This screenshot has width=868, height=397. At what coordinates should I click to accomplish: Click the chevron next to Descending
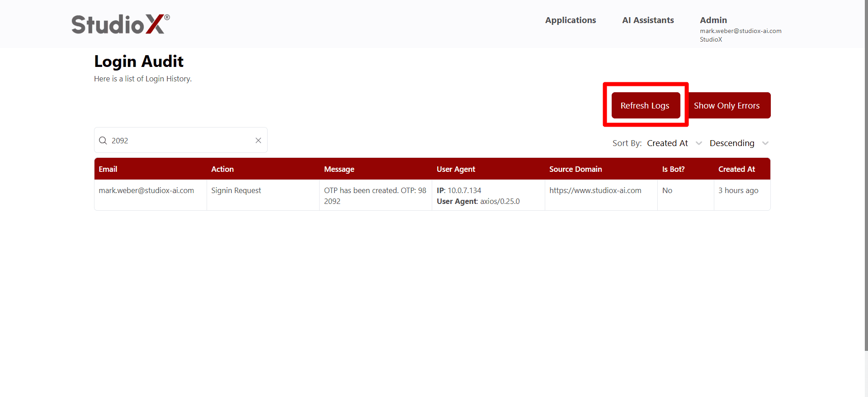[765, 143]
